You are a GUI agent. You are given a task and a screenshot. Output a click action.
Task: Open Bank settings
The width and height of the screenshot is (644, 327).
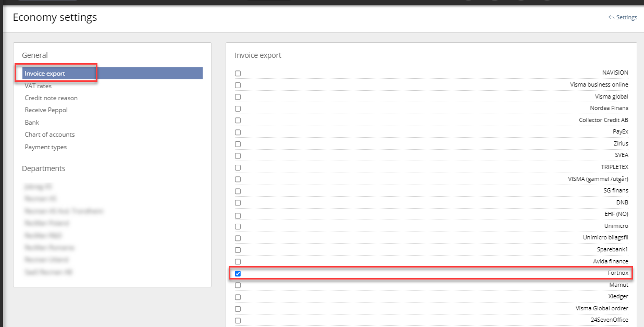(32, 123)
